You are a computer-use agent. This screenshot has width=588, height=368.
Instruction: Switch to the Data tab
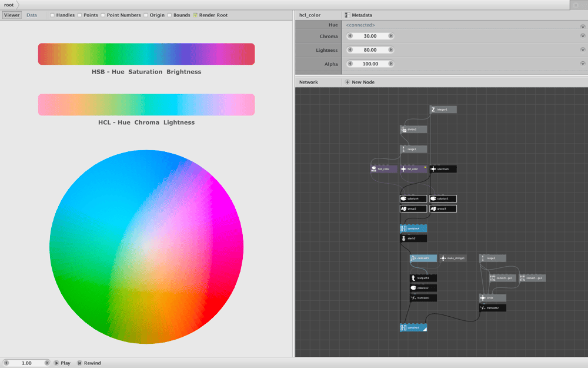(x=32, y=15)
